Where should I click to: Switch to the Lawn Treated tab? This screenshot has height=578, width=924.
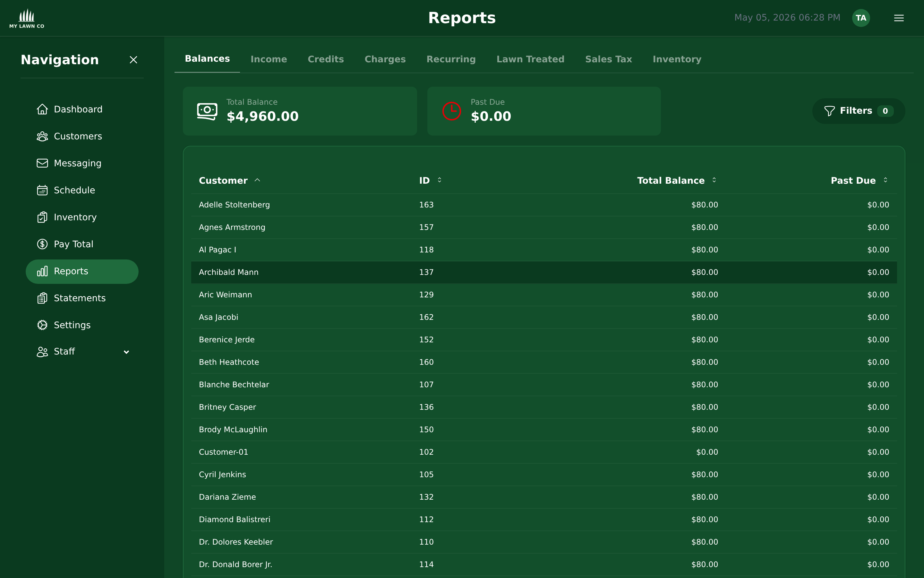[530, 59]
